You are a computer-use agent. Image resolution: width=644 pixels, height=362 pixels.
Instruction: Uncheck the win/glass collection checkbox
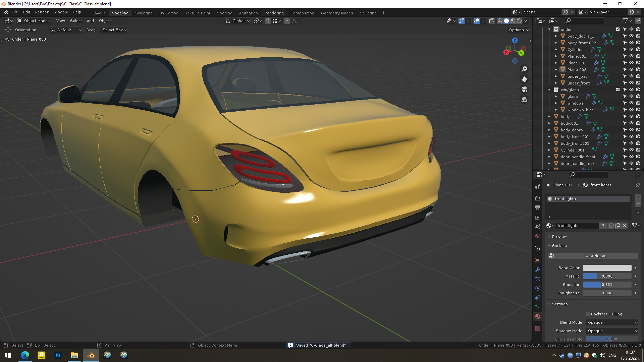[618, 89]
